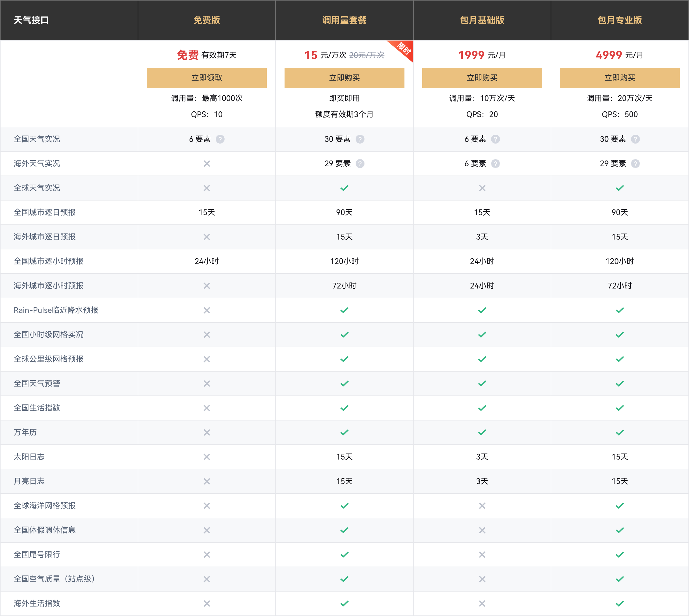The width and height of the screenshot is (689, 616).
Task: Click 额度有效期3个月 text
Action: pos(344,114)
